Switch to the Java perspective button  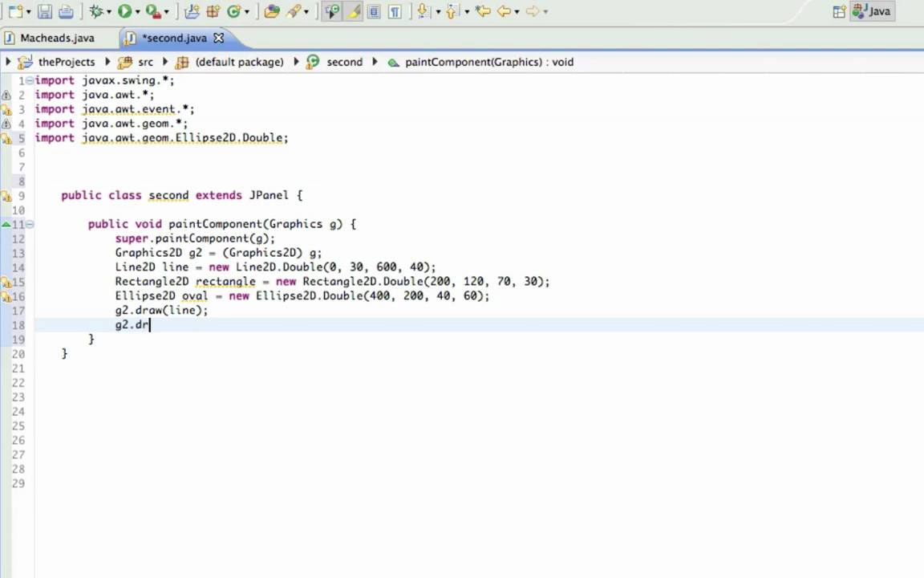[872, 11]
